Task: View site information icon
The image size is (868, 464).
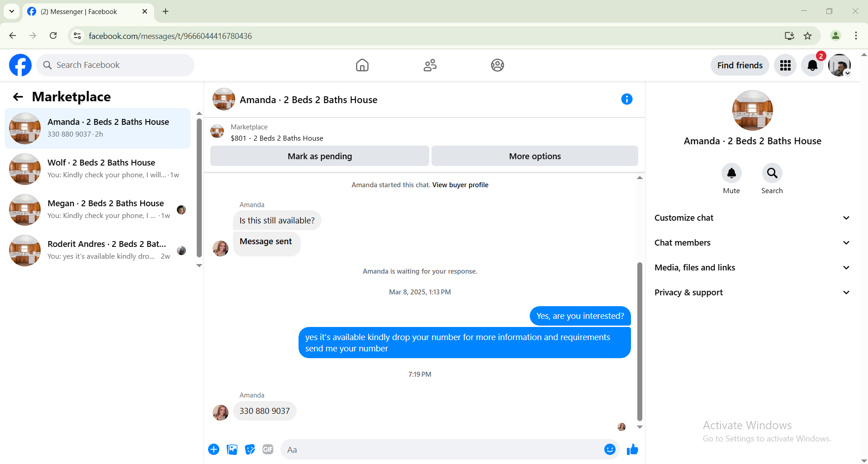Action: [x=78, y=36]
